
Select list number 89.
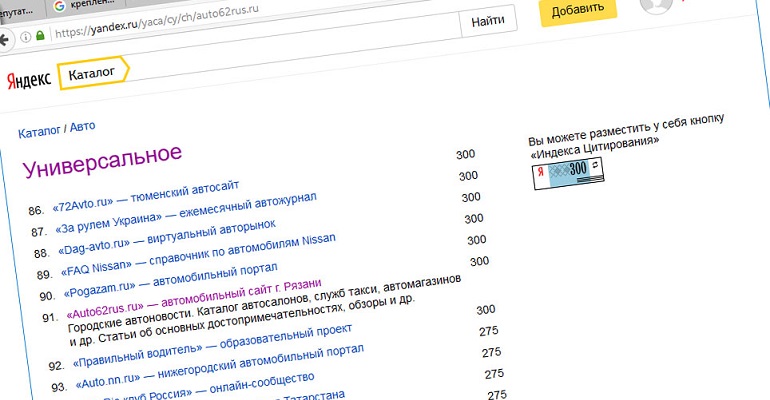[x=45, y=274]
